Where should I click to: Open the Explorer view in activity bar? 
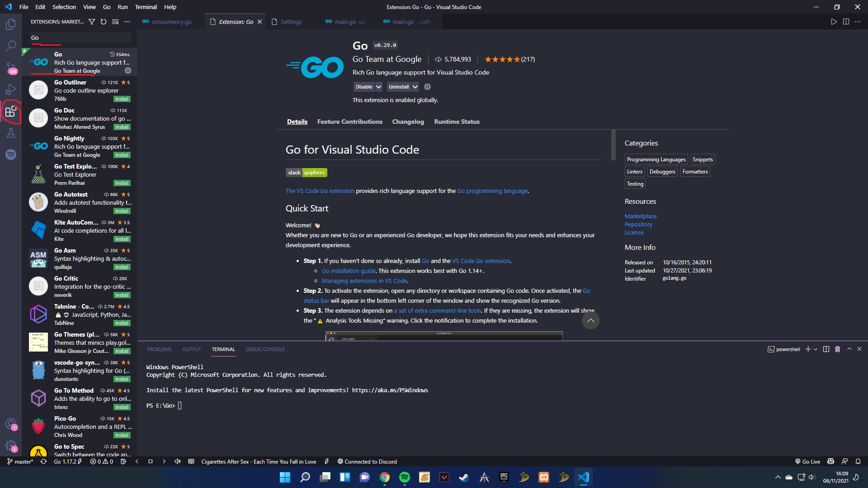[11, 24]
